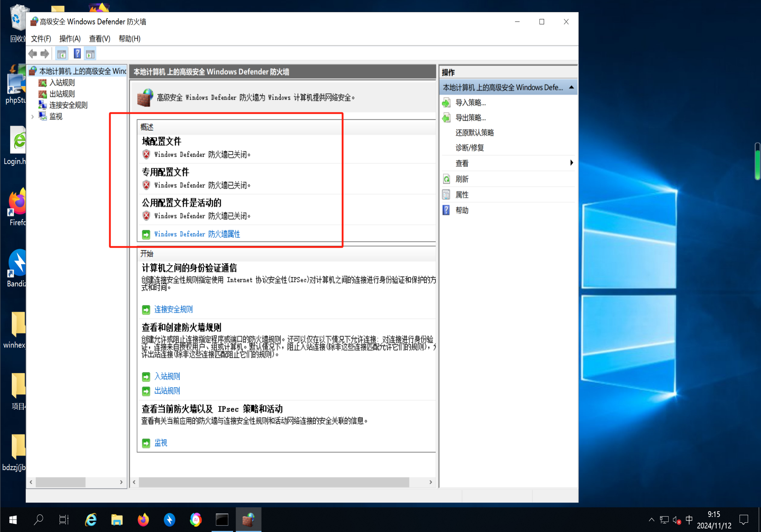Image resolution: width=761 pixels, height=532 pixels.
Task: Expand the 监视 tree node arrow
Action: click(x=33, y=117)
